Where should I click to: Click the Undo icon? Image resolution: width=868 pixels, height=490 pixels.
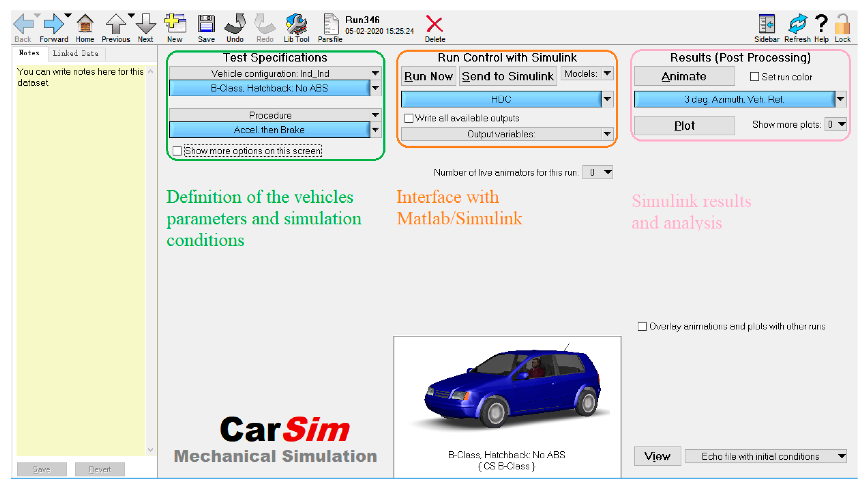(235, 24)
